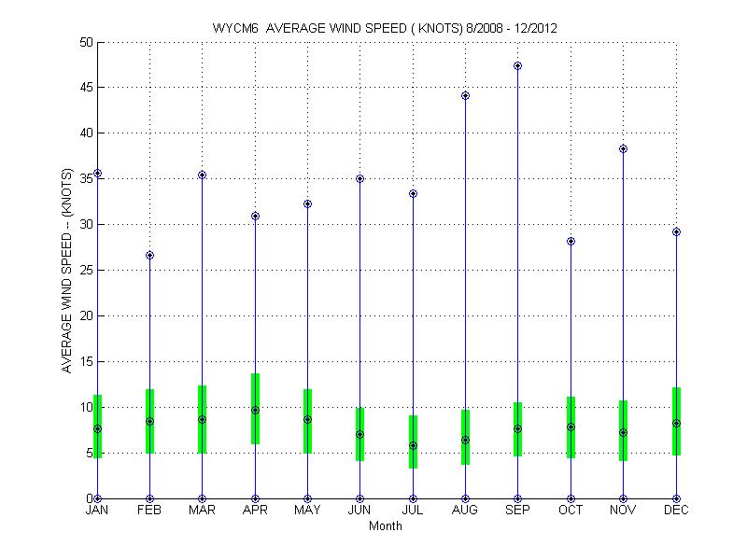
Task: Click the NOV minimum marker at zero knots
Action: [623, 498]
